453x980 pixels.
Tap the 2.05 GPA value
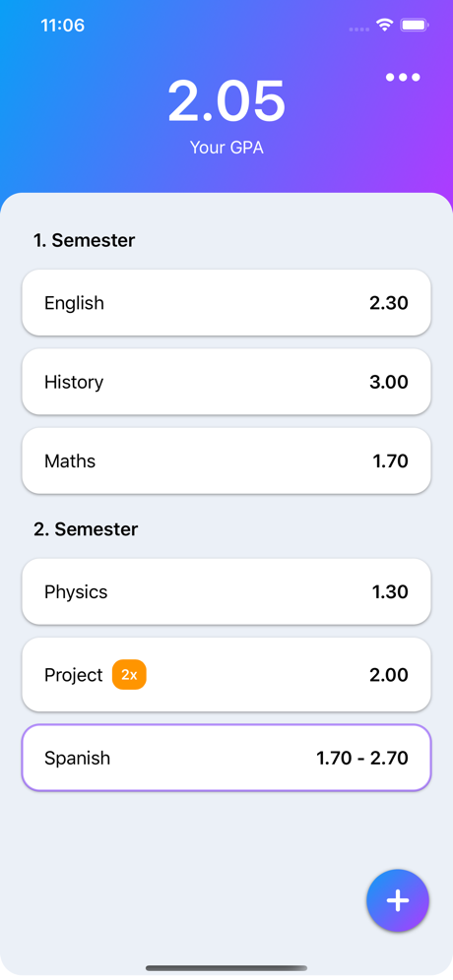pos(226,101)
